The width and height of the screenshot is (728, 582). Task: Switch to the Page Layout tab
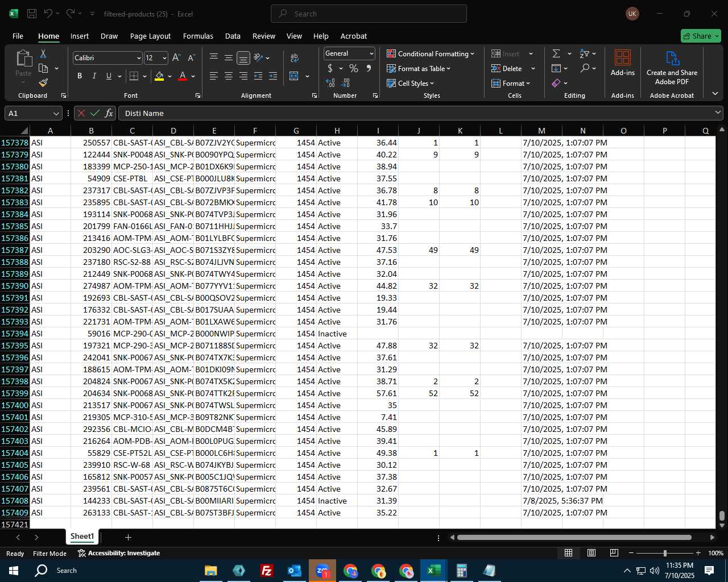pos(150,36)
